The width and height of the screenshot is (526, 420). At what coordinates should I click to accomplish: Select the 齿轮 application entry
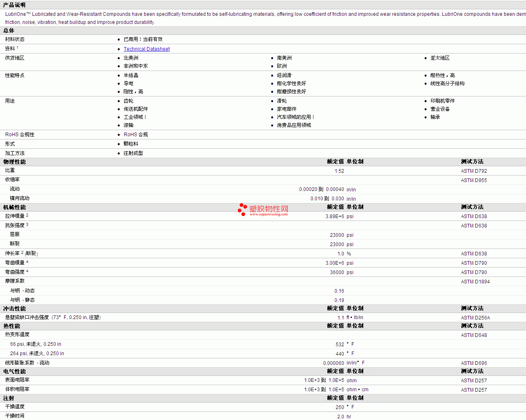click(128, 101)
